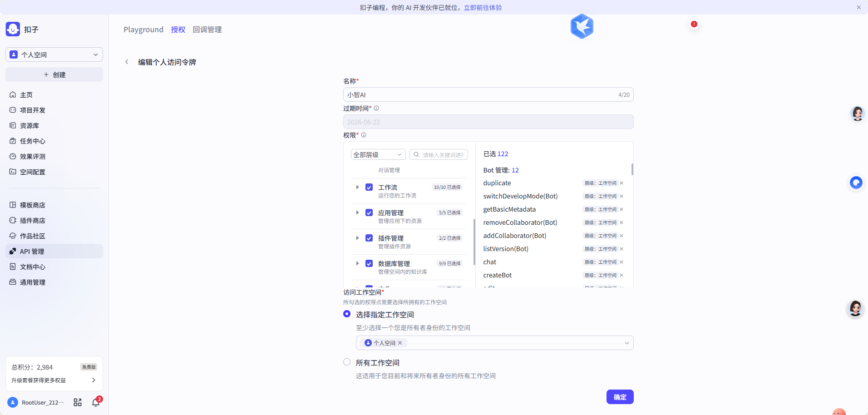
Task: Open the workspace selection dropdown arrow
Action: click(x=626, y=343)
